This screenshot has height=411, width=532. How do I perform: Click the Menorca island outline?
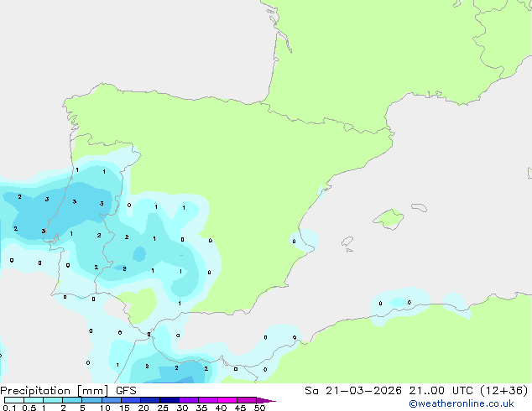(x=419, y=207)
